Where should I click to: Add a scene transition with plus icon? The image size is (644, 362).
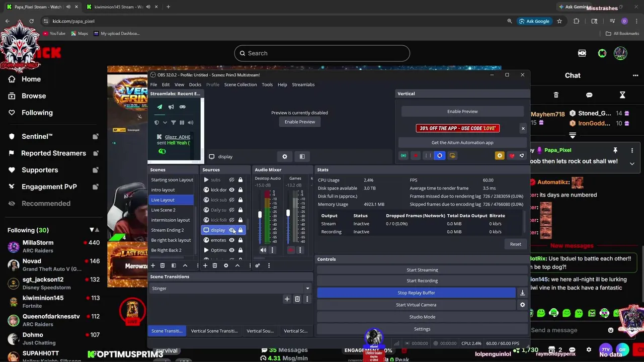coord(287,299)
